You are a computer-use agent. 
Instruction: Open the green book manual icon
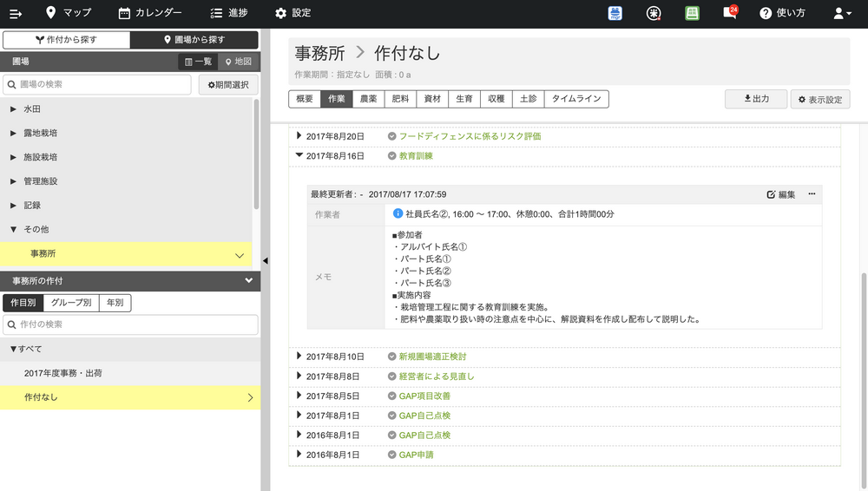692,13
